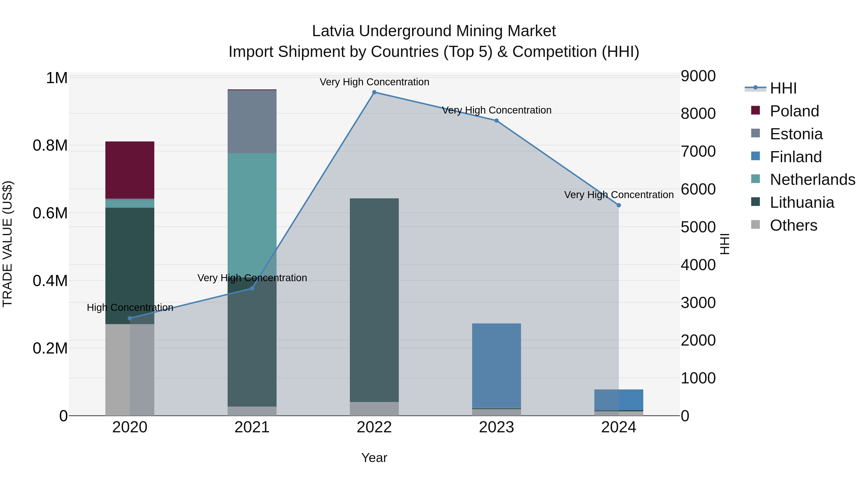Select the 2024 HHI data point
Viewport: 868px width, 488px height.
(x=619, y=205)
